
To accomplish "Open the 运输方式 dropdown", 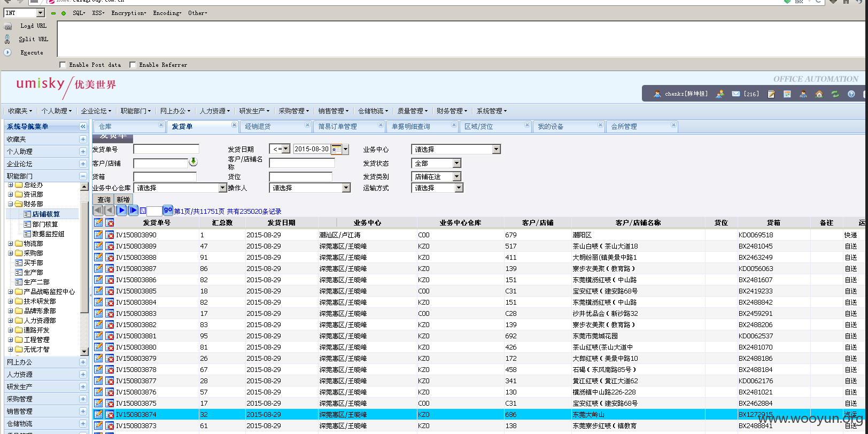I will [x=437, y=188].
